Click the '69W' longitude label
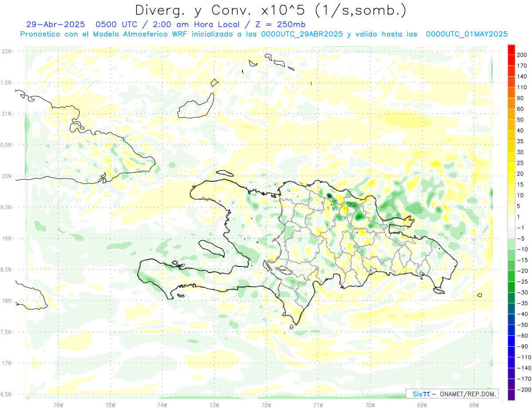 pyautogui.click(x=422, y=404)
